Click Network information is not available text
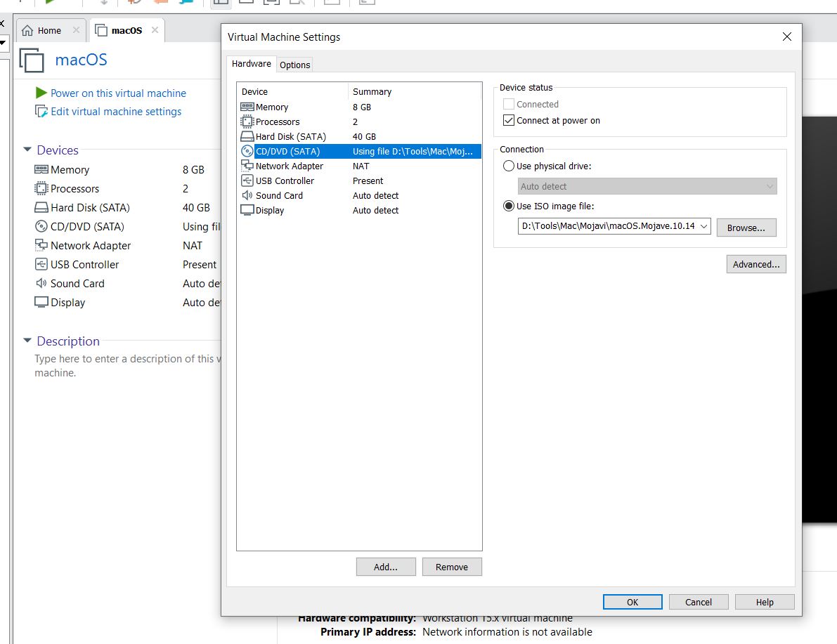Image resolution: width=837 pixels, height=644 pixels. tap(507, 632)
